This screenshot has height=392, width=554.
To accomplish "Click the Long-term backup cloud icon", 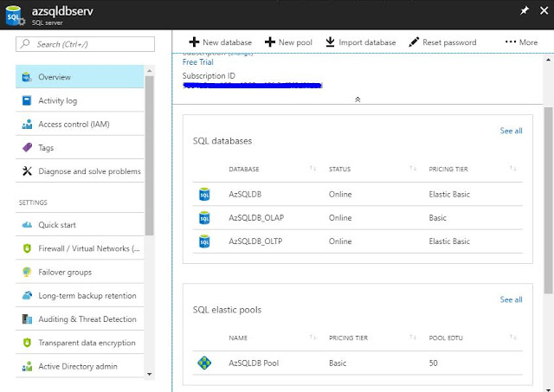I will (x=27, y=296).
